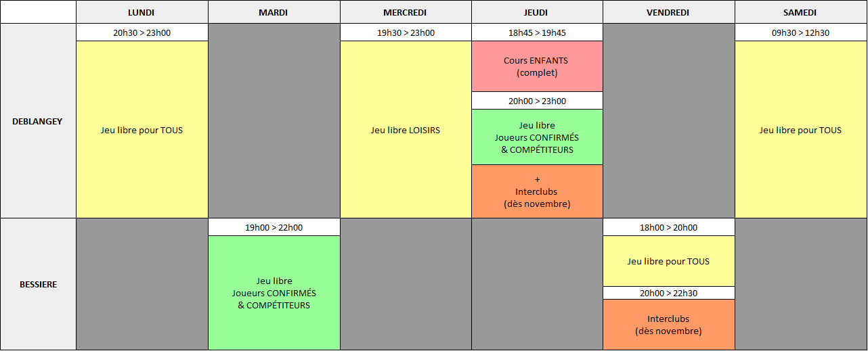Click the BESSIERE row label
The width and height of the screenshot is (868, 351).
coord(38,284)
